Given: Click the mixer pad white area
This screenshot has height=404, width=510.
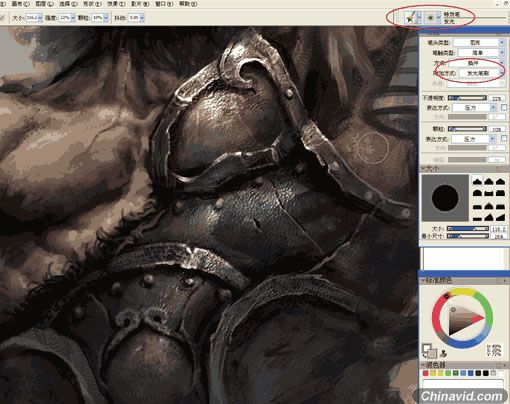Looking at the screenshot, I should tap(463, 383).
